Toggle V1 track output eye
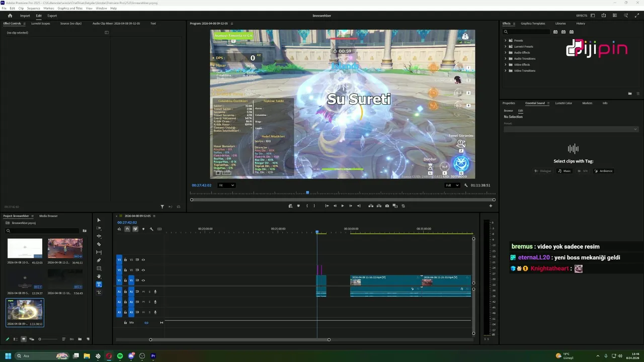644x362 pixels. [143, 280]
